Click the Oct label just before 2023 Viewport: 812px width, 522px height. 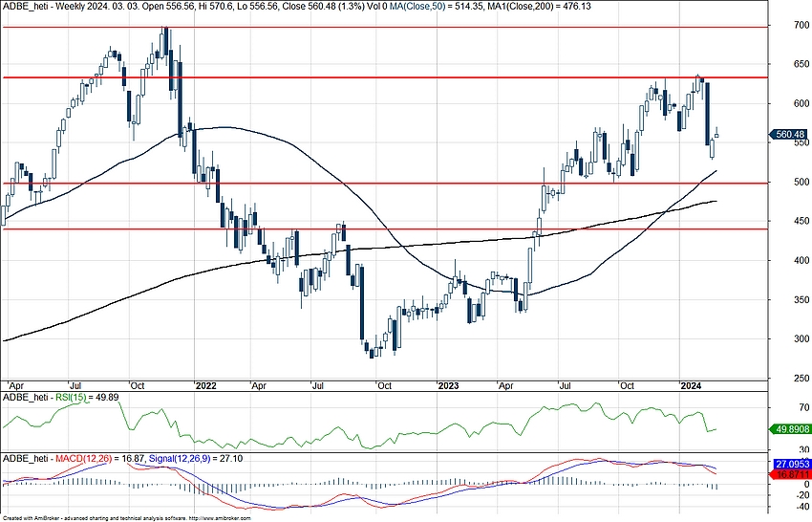click(384, 385)
